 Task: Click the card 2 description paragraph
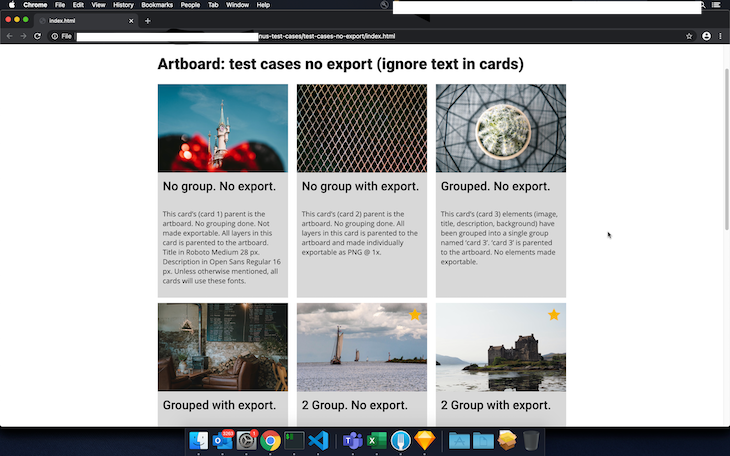coord(359,233)
